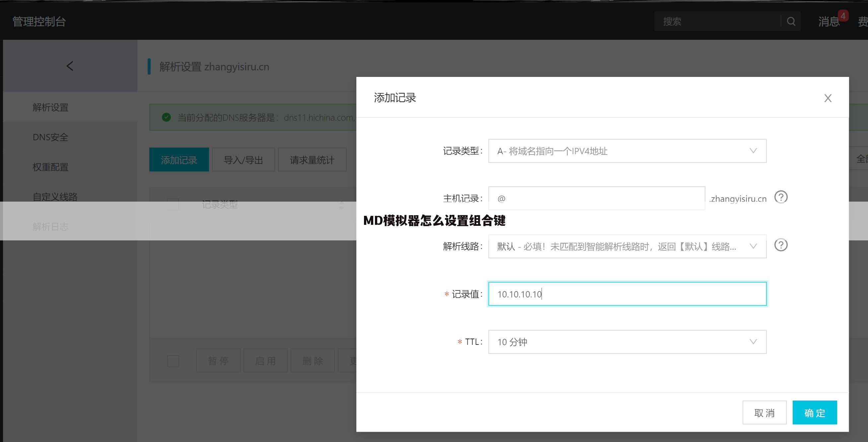The height and width of the screenshot is (442, 868).
Task: Focus the 主机记录 input field
Action: coord(597,198)
